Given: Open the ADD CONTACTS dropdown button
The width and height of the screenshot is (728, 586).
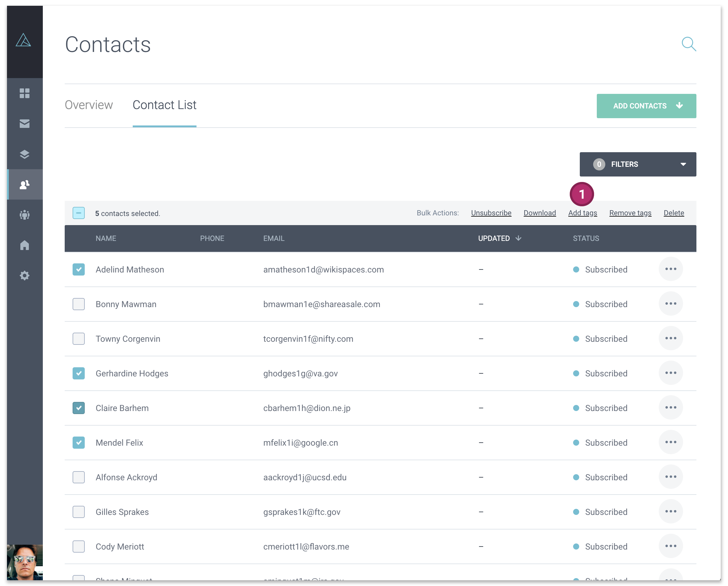Looking at the screenshot, I should 646,106.
